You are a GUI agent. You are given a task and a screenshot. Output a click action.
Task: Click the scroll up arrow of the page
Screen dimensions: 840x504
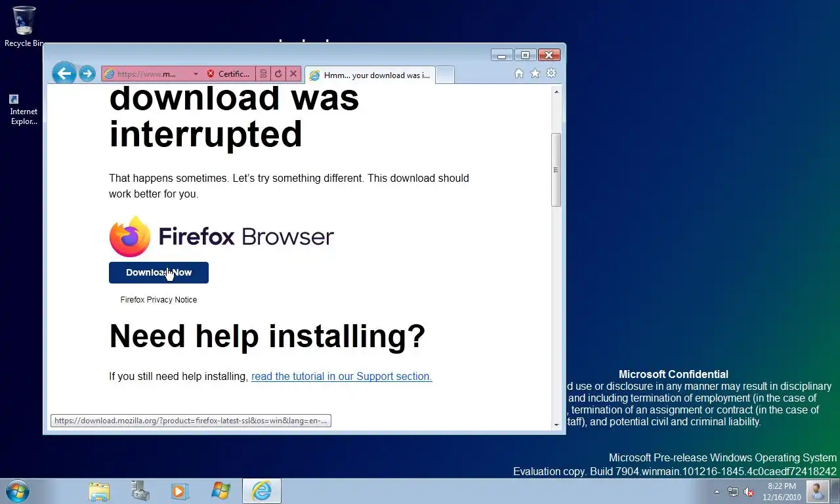click(x=556, y=91)
